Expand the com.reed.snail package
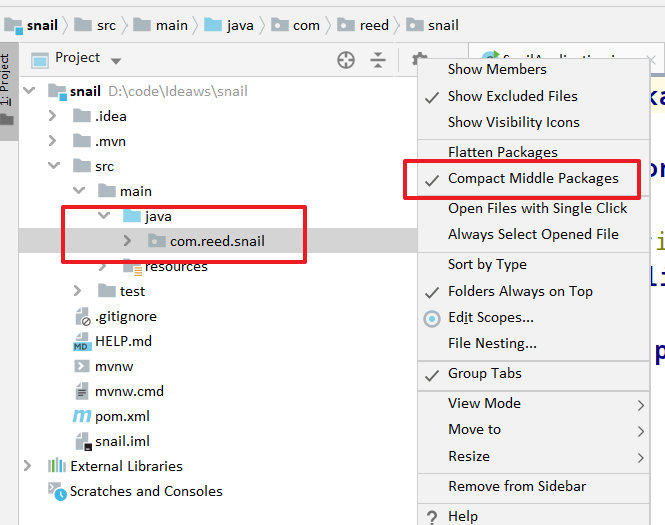 click(127, 241)
